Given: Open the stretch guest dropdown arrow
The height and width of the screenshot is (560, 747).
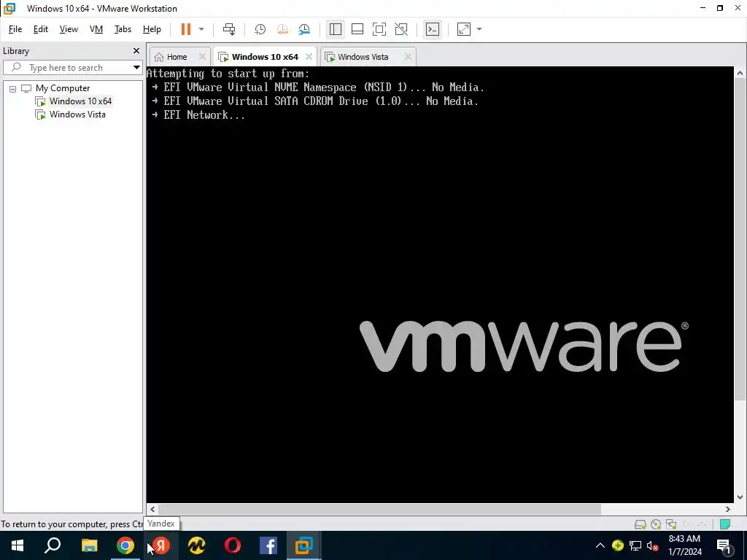Looking at the screenshot, I should [x=479, y=29].
